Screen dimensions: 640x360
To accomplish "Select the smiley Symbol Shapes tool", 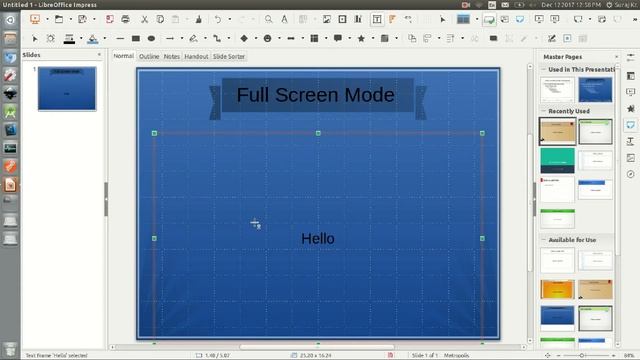I will pyautogui.click(x=268, y=38).
